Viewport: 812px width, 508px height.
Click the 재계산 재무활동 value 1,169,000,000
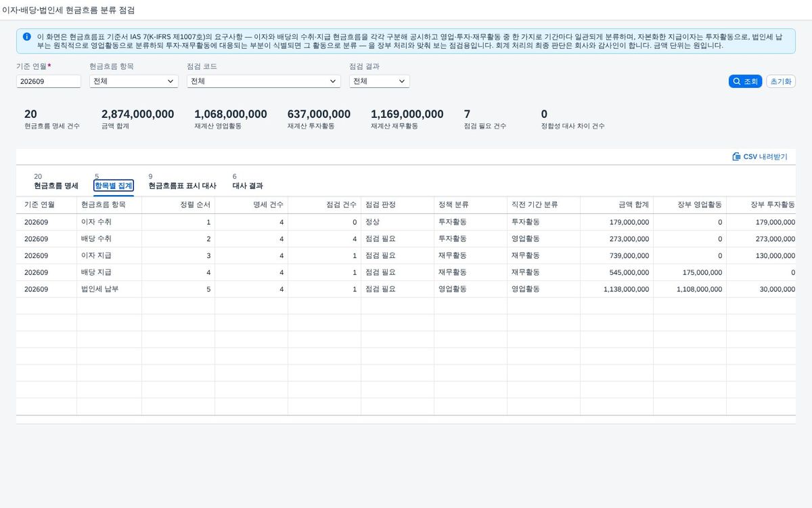tap(407, 114)
